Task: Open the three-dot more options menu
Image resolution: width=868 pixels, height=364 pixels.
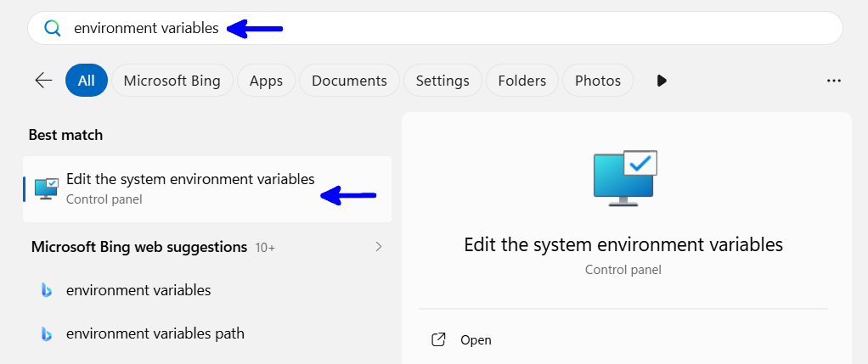Action: point(833,81)
